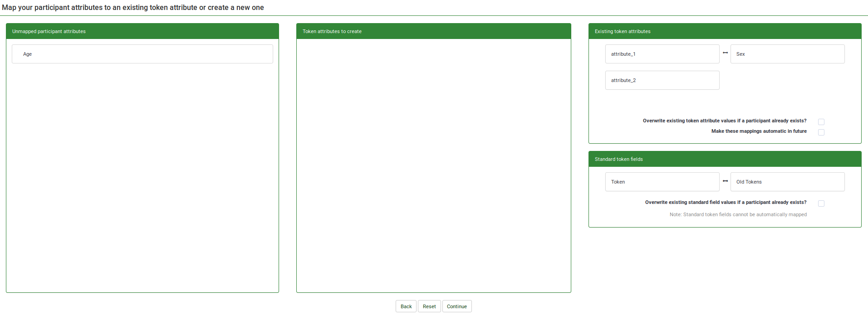
Task: Hit Continue to proceed with mapping
Action: pos(456,306)
